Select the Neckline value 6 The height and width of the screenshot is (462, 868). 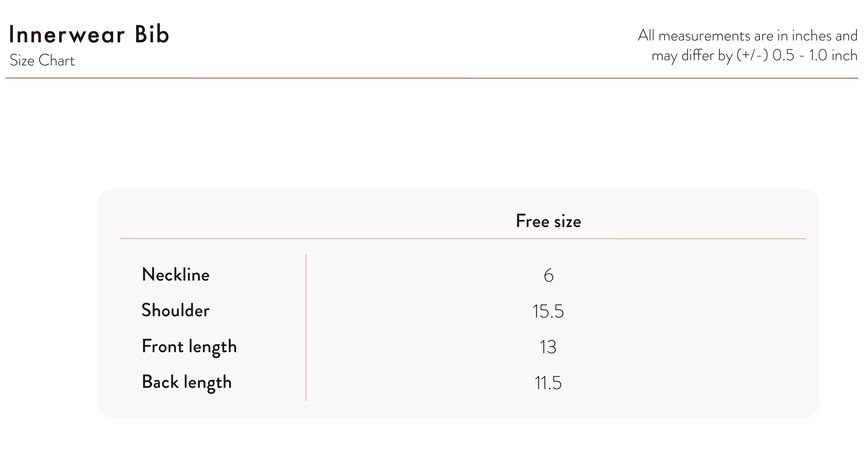[x=549, y=276]
